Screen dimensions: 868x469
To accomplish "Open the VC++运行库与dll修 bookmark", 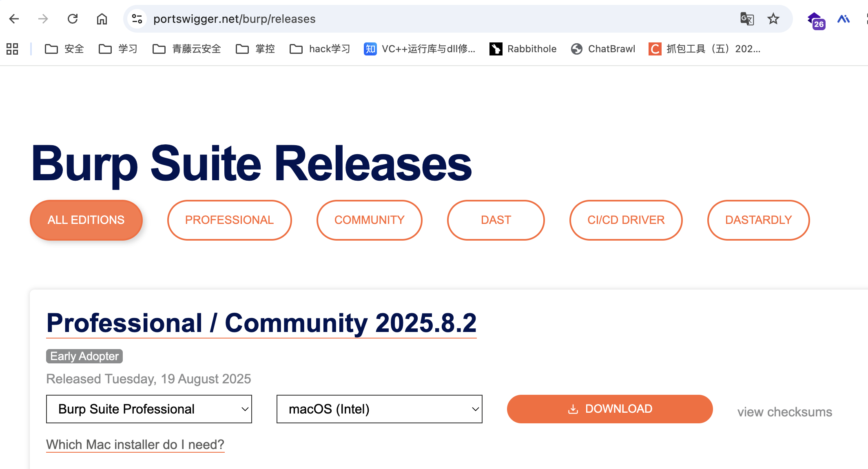I will click(x=420, y=49).
